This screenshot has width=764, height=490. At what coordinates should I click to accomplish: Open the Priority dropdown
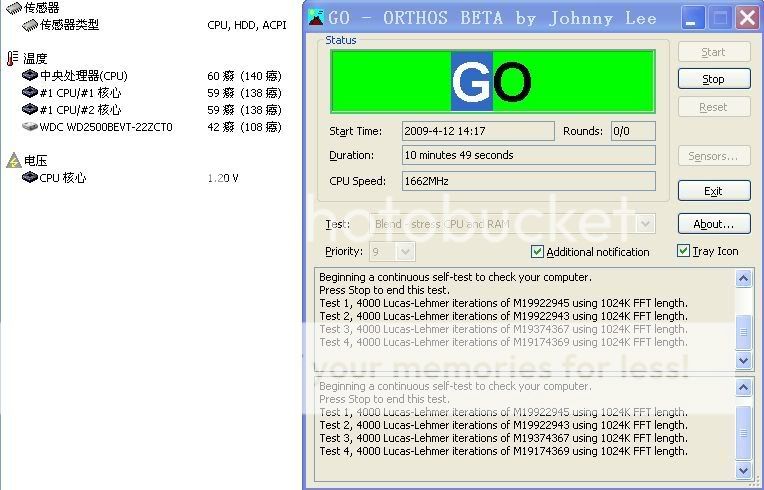pyautogui.click(x=405, y=252)
